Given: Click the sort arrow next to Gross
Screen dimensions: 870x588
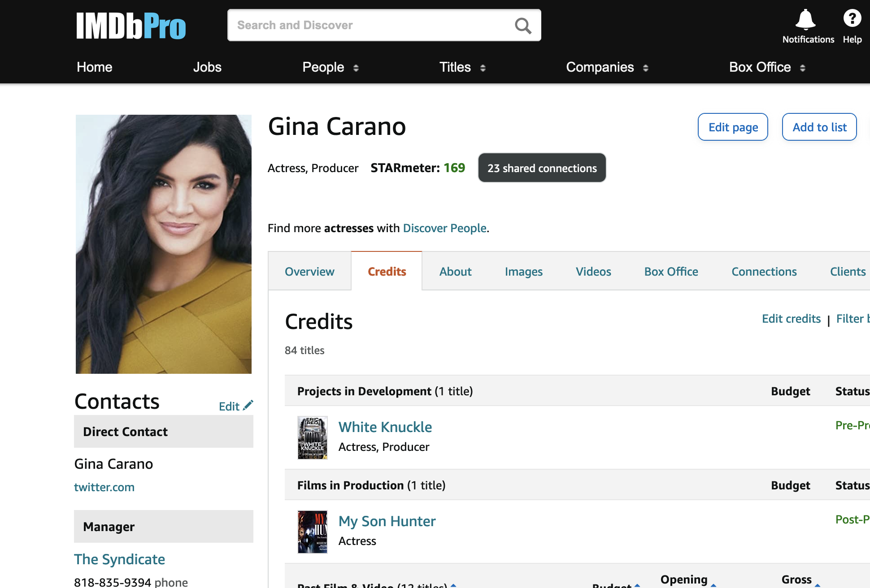Looking at the screenshot, I should [818, 585].
